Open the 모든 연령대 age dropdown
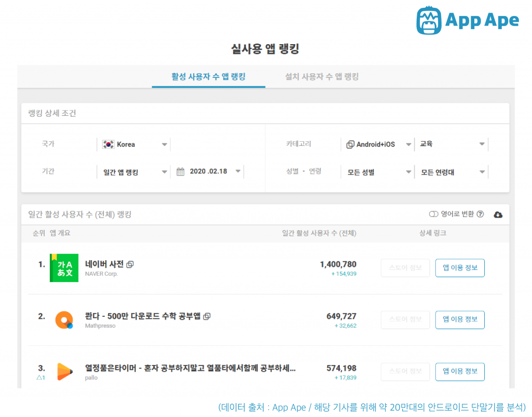 pyautogui.click(x=451, y=172)
